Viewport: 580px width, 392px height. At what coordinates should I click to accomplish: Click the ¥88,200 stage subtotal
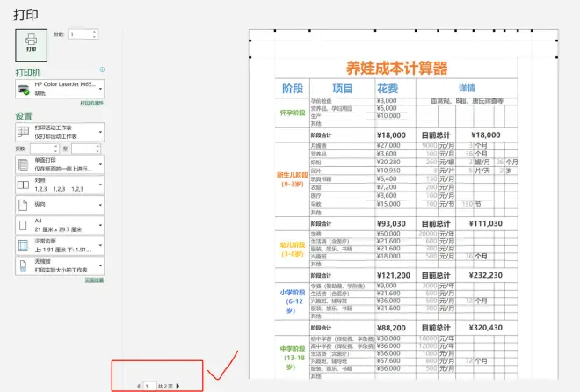[391, 328]
